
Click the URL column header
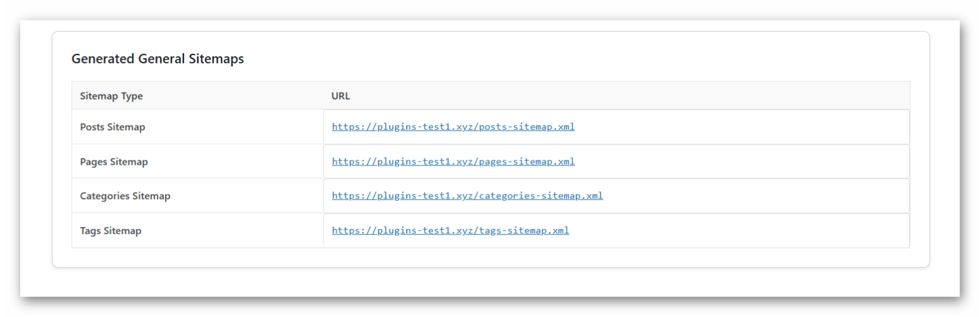click(340, 96)
